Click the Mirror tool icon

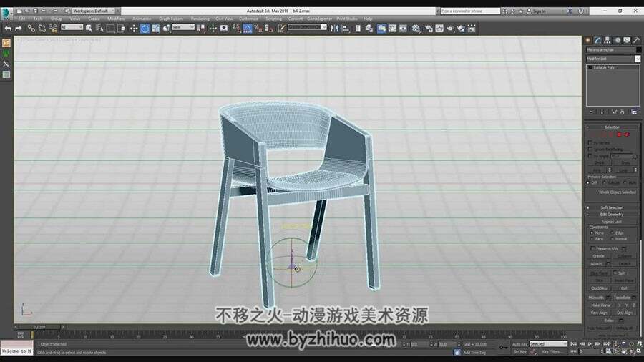pos(335,29)
